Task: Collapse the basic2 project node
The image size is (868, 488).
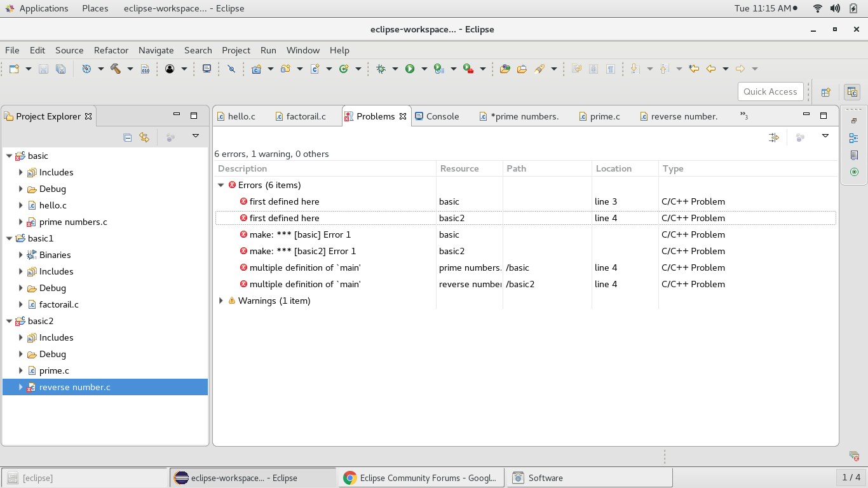Action: tap(9, 321)
